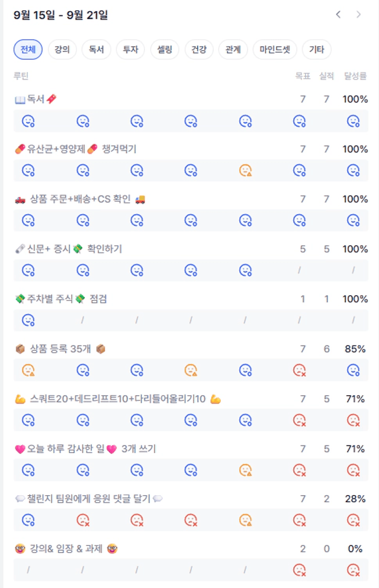Click the orange face in 챌린지 팀원에게 응원 row
Viewport: 379px width, 588px height.
click(245, 520)
